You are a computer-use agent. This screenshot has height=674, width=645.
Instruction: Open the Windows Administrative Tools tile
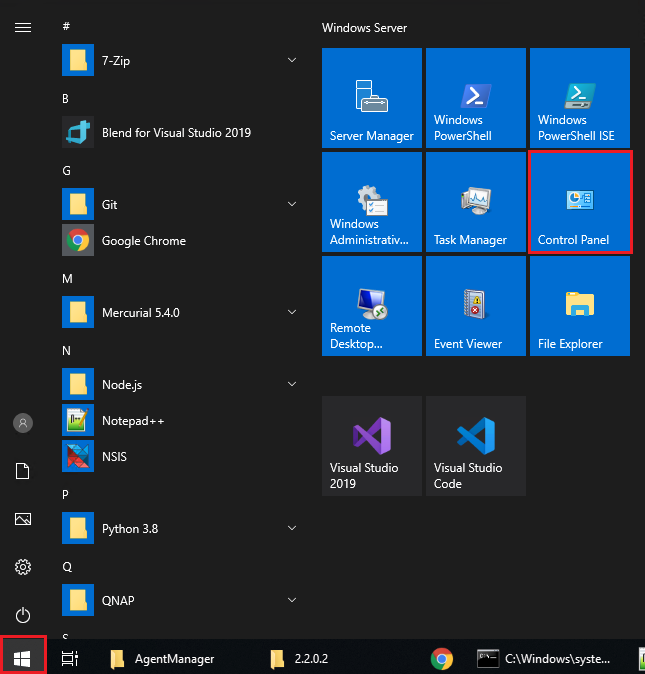point(372,202)
